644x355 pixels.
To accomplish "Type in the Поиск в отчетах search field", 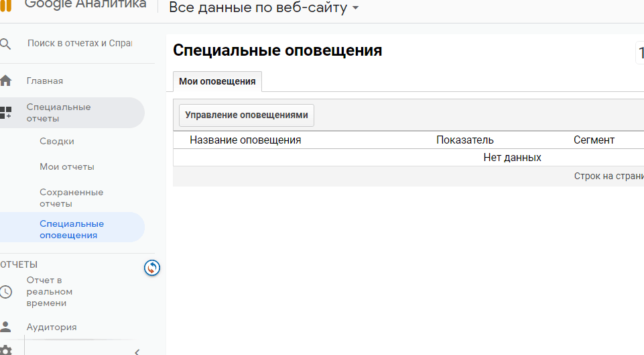I will (x=79, y=43).
